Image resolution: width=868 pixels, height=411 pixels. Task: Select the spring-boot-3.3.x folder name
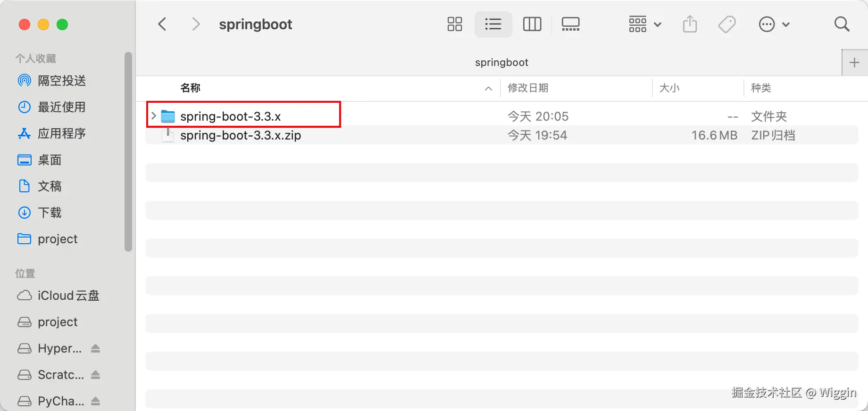pos(230,116)
